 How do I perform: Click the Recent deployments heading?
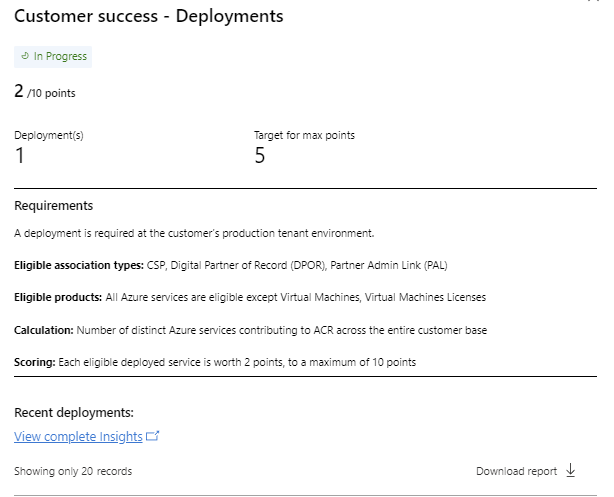74,412
